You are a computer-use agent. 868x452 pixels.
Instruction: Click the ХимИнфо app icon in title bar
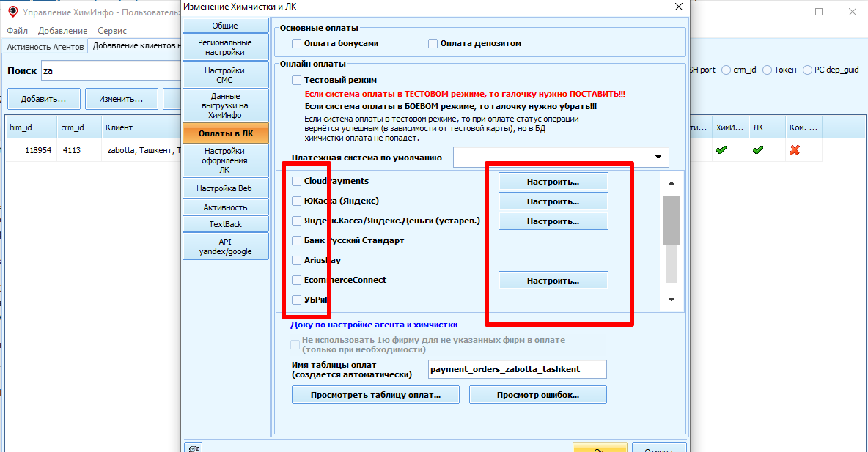pyautogui.click(x=12, y=12)
